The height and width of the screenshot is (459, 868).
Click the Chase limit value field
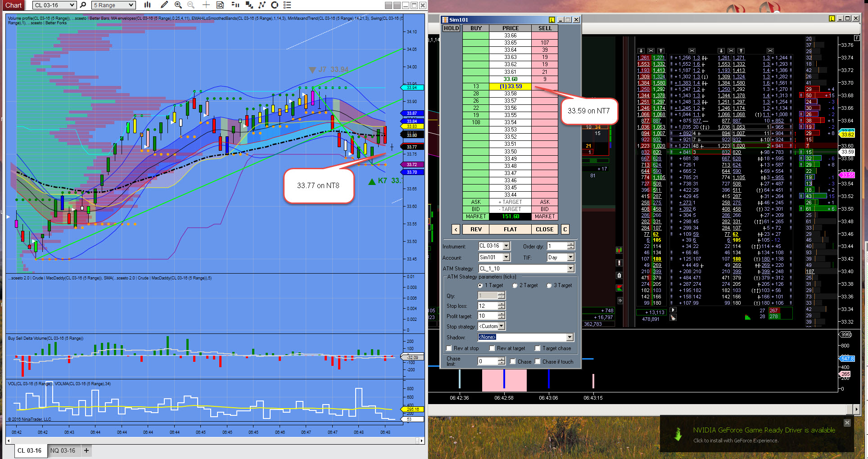tap(488, 361)
